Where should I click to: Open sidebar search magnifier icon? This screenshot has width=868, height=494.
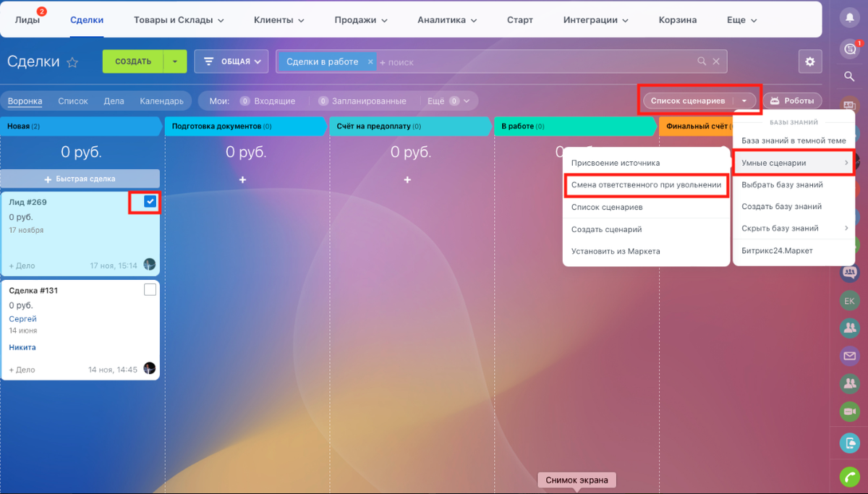click(849, 76)
